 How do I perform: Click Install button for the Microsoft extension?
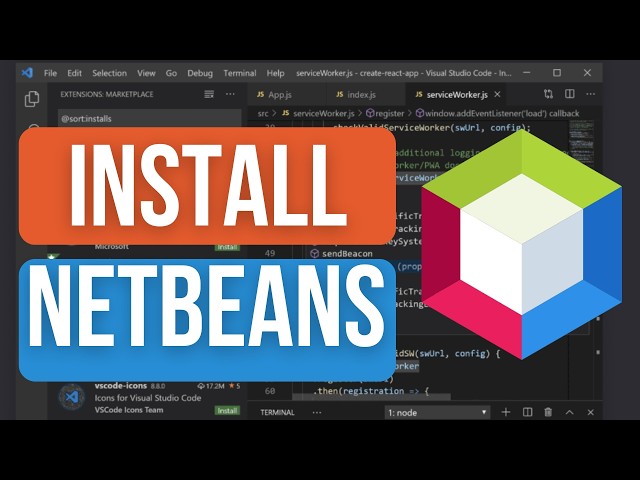227,247
